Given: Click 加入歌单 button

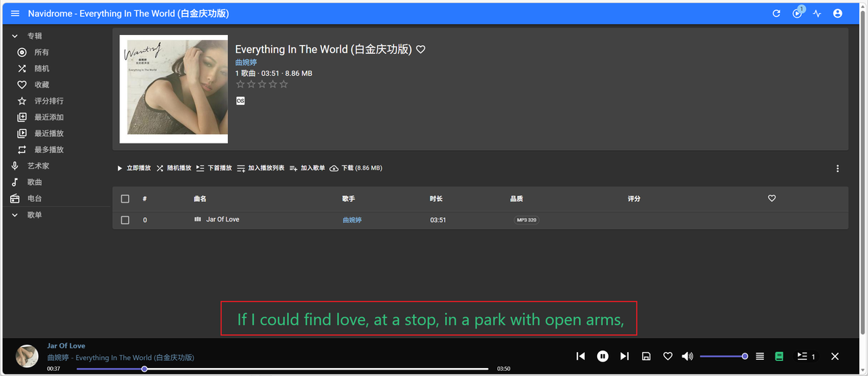Looking at the screenshot, I should pyautogui.click(x=307, y=168).
